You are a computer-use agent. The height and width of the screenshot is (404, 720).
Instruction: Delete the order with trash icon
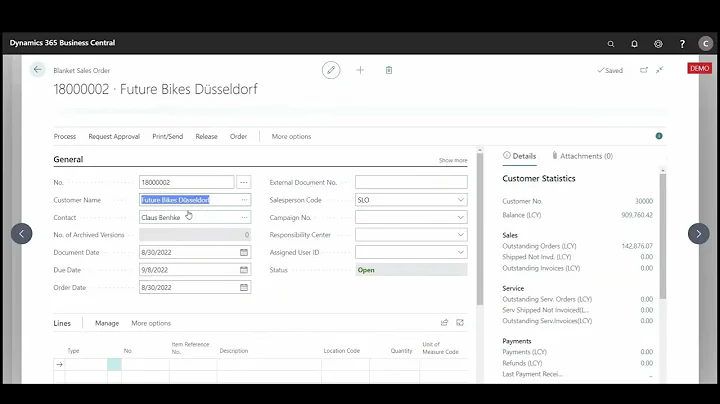pyautogui.click(x=389, y=70)
